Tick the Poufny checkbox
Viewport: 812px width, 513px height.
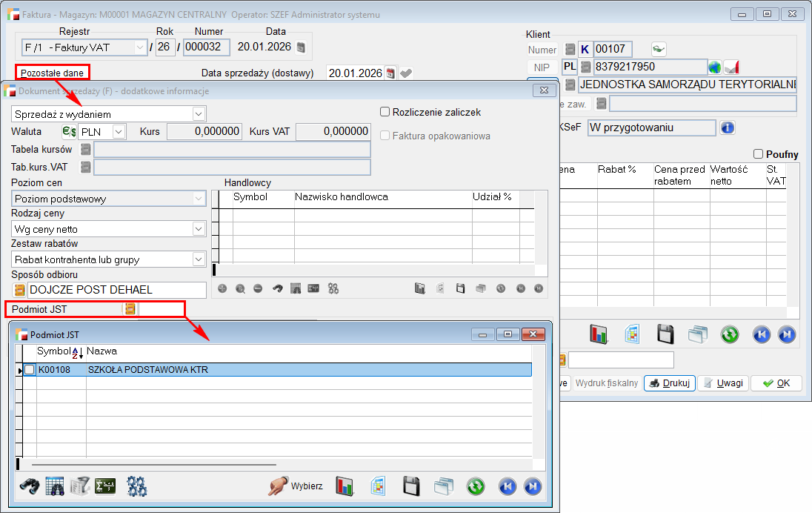click(757, 154)
